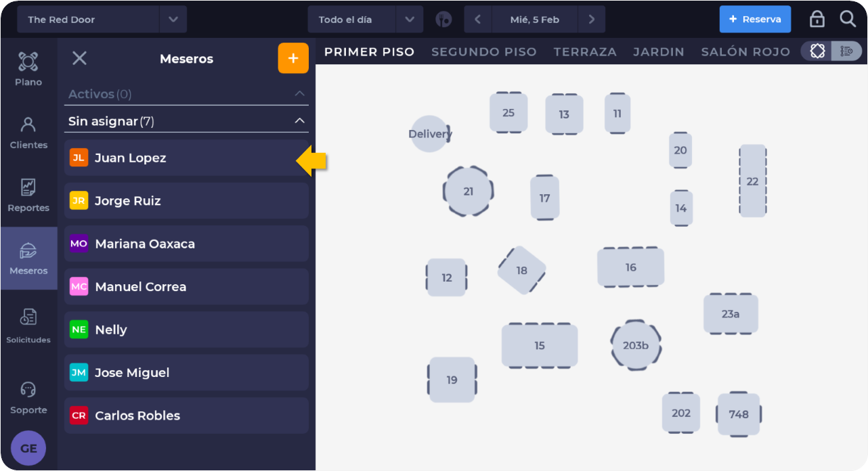The width and height of the screenshot is (868, 471).
Task: Switch to TERRAZA tab
Action: point(585,51)
